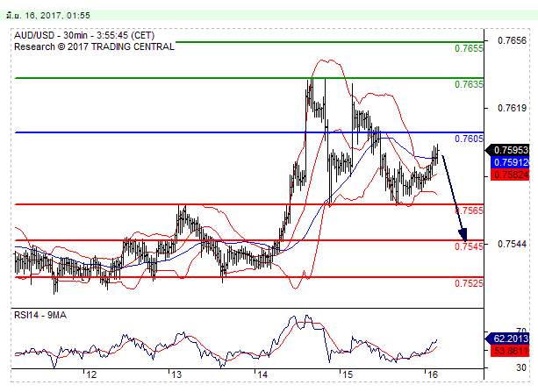This screenshot has height=392, width=538.
Task: Click the blue 0.7605 pivot label
Action: pyautogui.click(x=469, y=139)
